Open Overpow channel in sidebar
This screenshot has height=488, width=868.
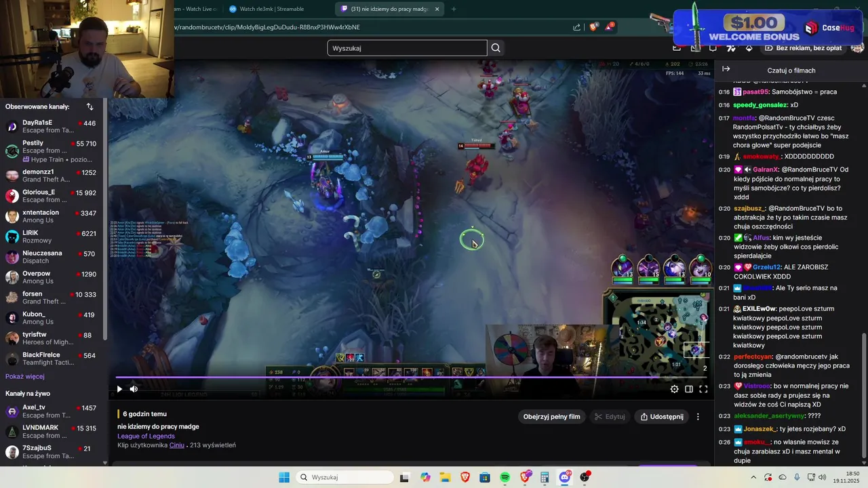click(x=52, y=277)
